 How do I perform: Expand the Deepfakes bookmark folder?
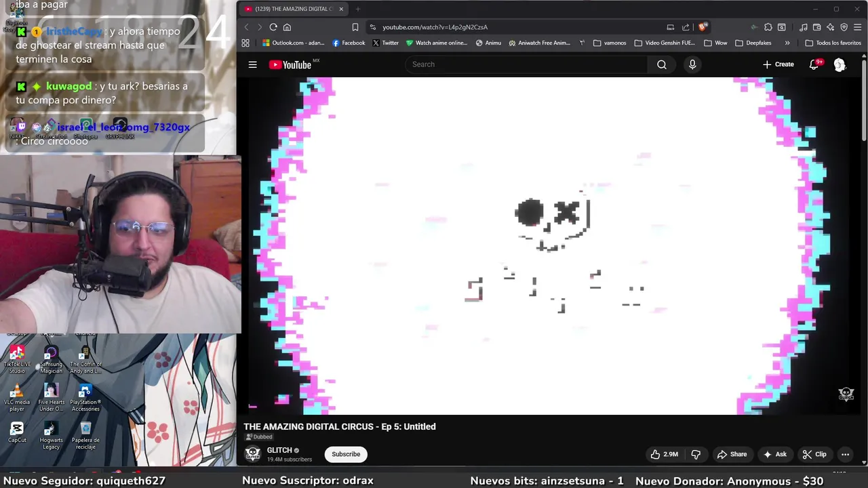[x=753, y=43]
